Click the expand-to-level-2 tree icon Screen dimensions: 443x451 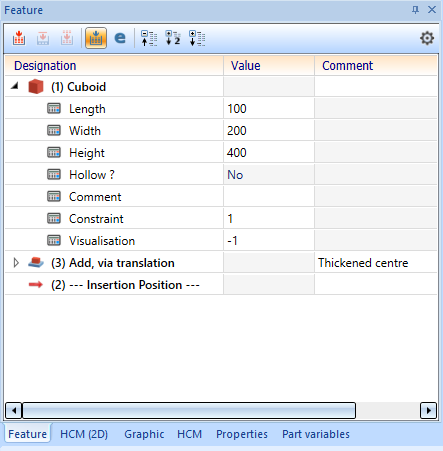(x=173, y=38)
